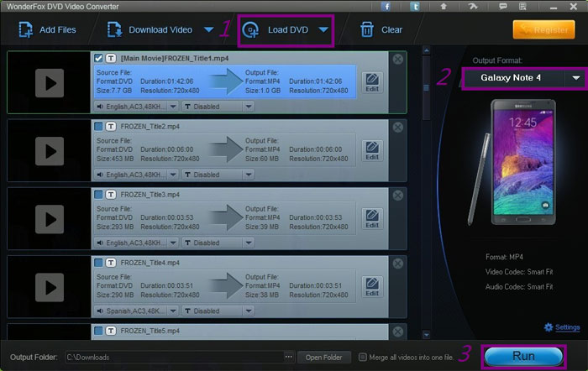Click the Output Folder path field
Viewport: 588px width, 371px height.
pos(174,357)
